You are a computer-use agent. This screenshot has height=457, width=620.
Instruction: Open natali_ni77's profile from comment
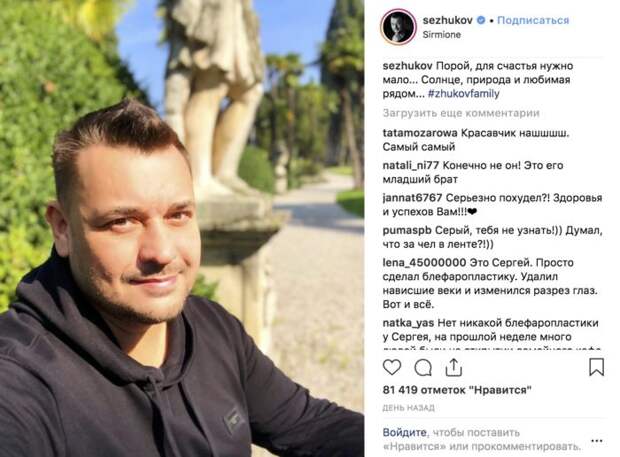[x=411, y=166]
